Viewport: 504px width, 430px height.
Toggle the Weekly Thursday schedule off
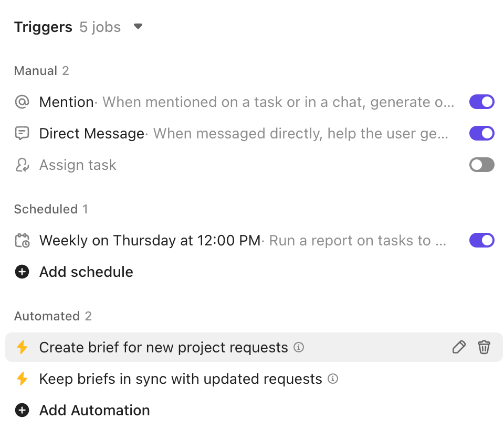click(481, 240)
